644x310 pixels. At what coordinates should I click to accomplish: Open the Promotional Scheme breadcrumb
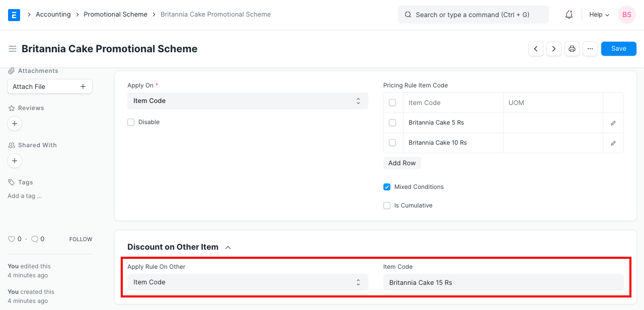pyautogui.click(x=115, y=14)
